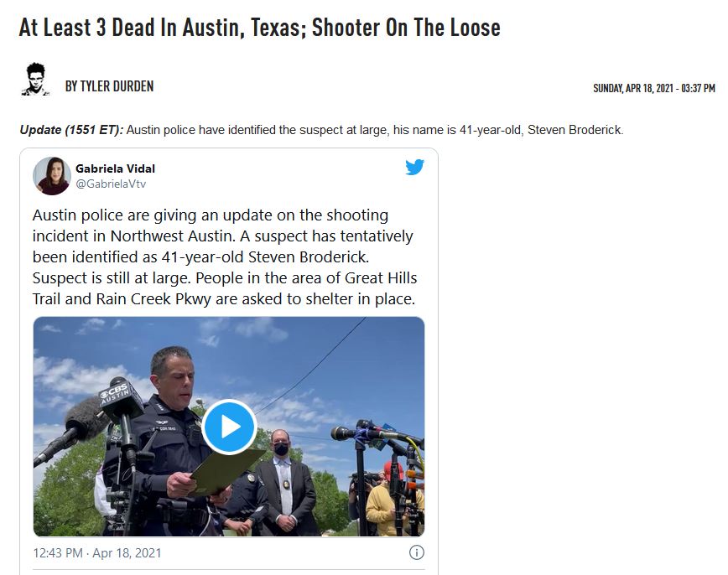This screenshot has height=575, width=728.
Task: Click the tweet timestamp 12:43 PM Apr 18, 2021
Action: coord(97,553)
